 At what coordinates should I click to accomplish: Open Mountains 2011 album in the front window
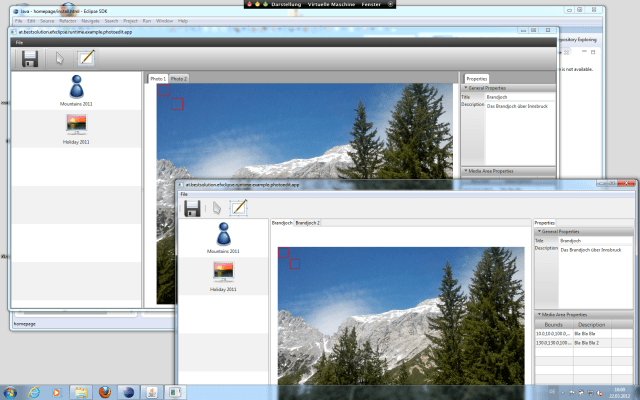pos(223,238)
